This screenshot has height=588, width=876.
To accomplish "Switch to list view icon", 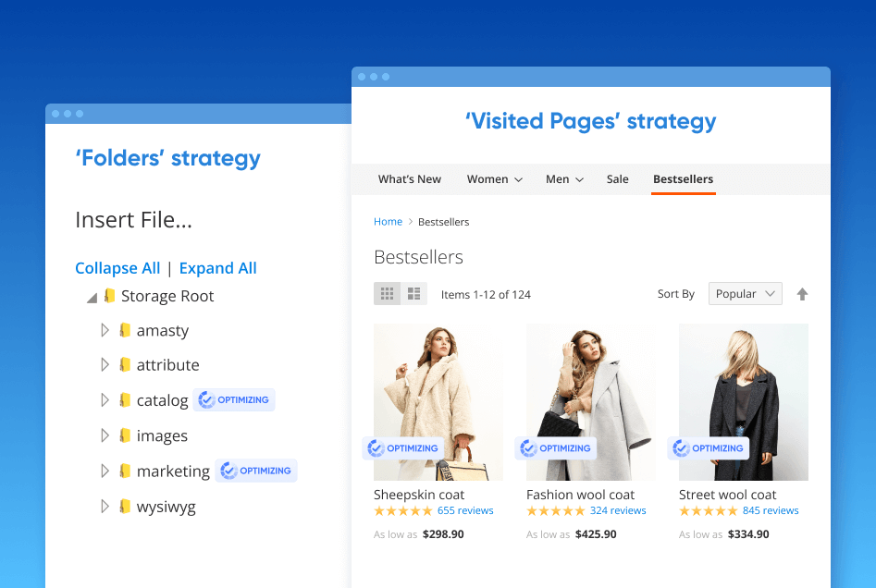I will tap(413, 293).
